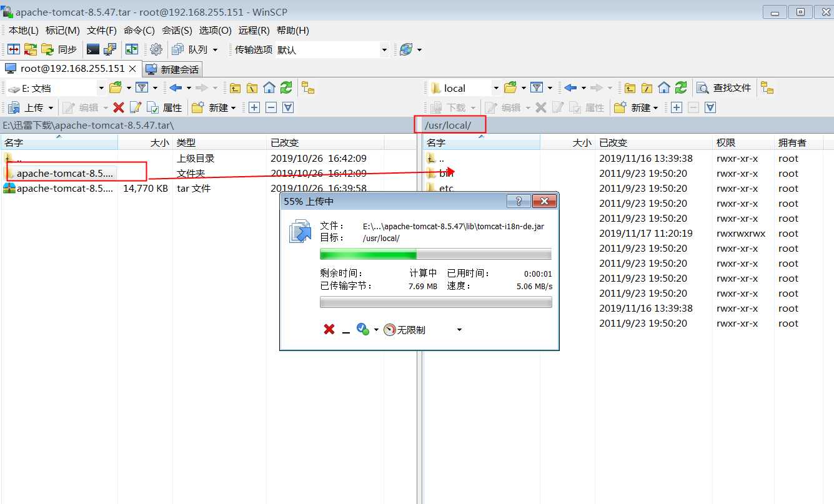Toggle local panel directory tree icon
The height and width of the screenshot is (504, 834).
308,88
